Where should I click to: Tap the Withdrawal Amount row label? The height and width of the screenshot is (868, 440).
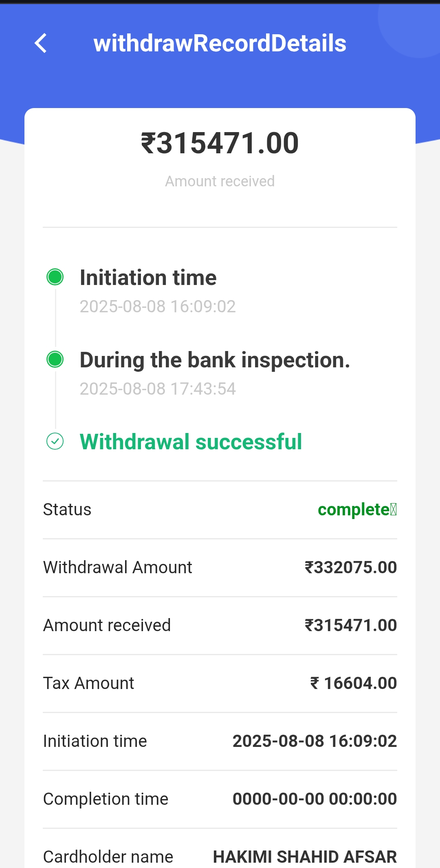pos(117,568)
